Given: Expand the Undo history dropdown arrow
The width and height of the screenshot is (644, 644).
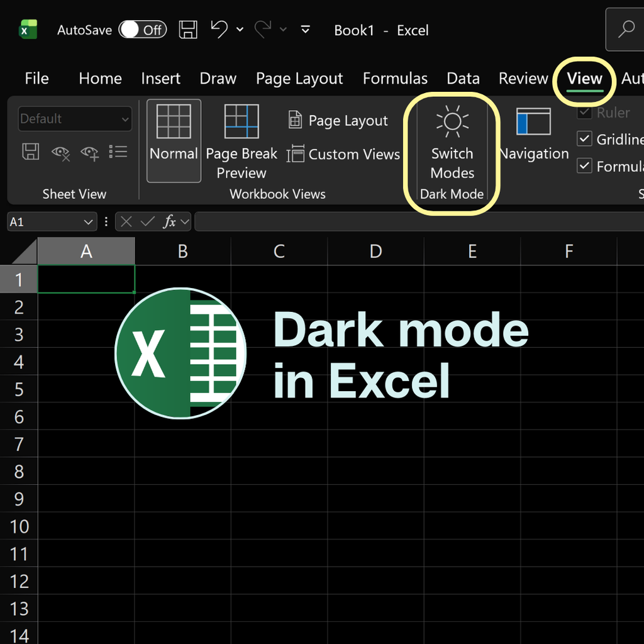Looking at the screenshot, I should coord(240,30).
